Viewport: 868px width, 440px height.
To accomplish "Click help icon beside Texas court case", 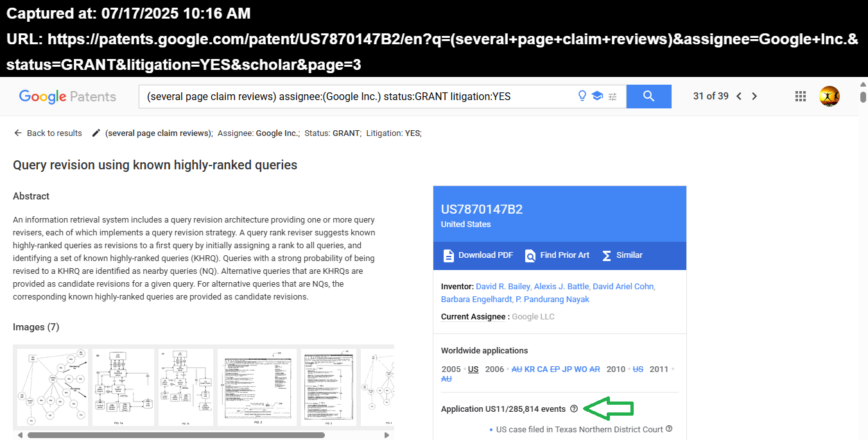I will tap(669, 429).
